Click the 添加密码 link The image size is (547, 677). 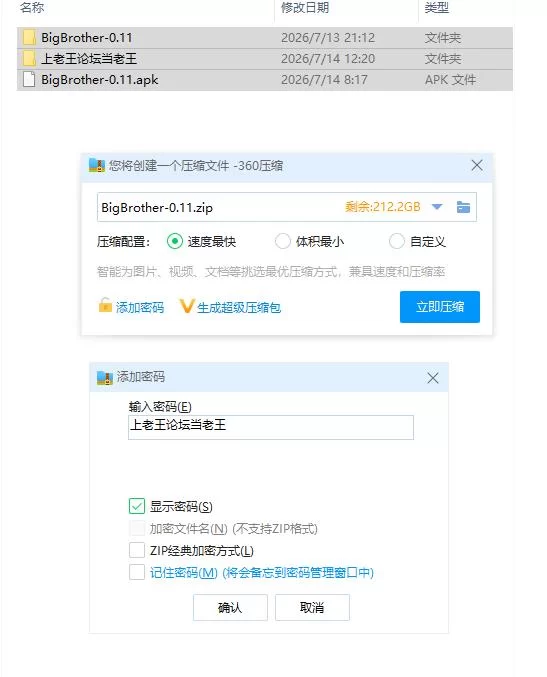click(x=140, y=307)
